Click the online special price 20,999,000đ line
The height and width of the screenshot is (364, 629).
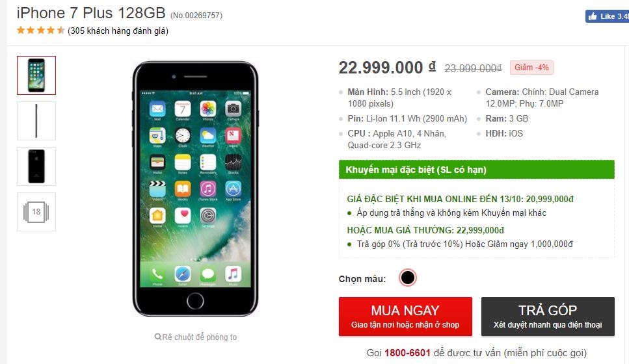pos(460,199)
